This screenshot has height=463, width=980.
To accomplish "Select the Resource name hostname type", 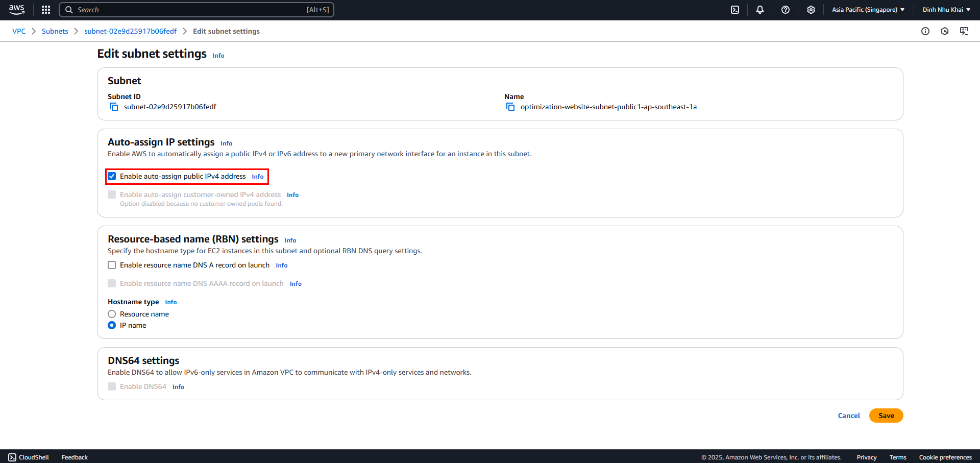I will [112, 314].
